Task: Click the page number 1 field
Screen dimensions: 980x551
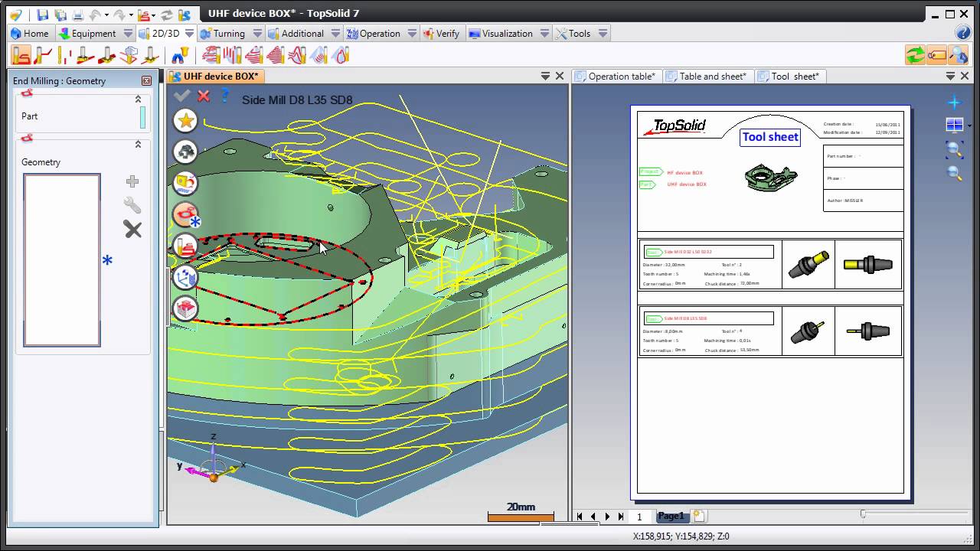Action: 640,517
